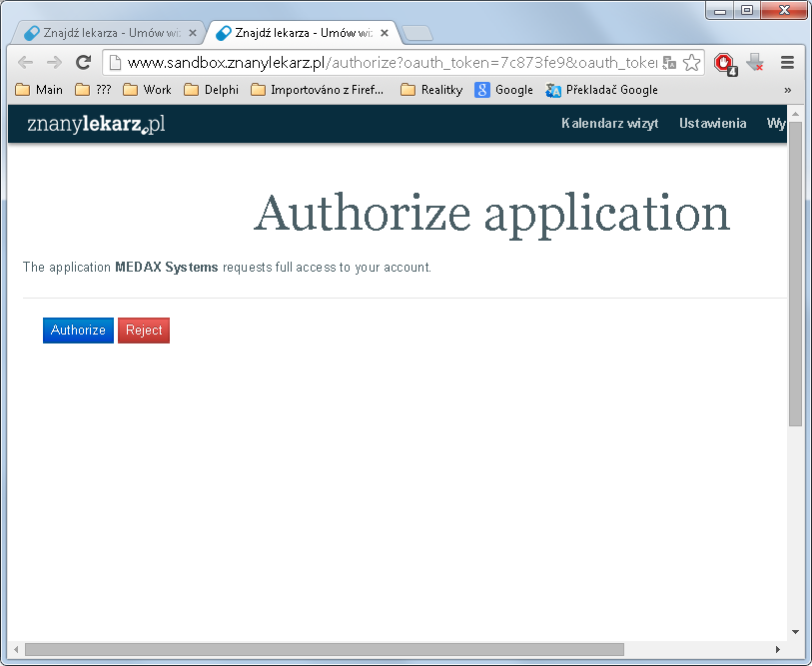Click the translate icon in address bar
Viewport: 812px width, 666px height.
669,63
